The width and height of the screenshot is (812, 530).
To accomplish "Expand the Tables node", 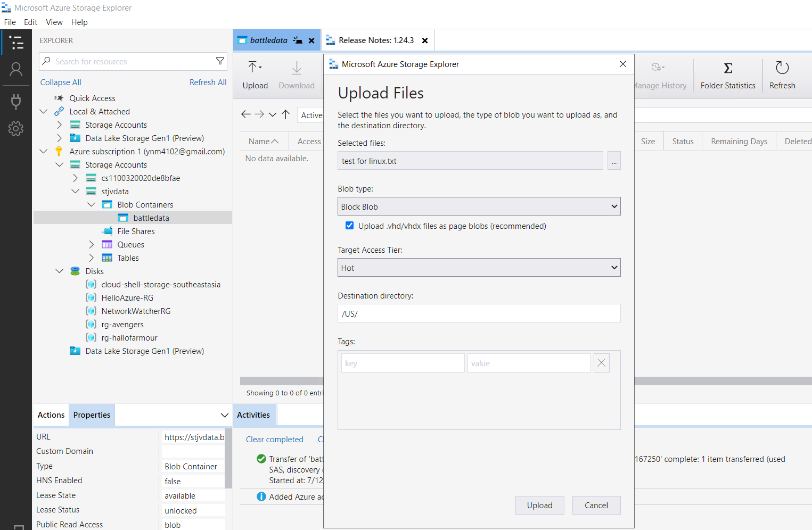I will tap(92, 258).
